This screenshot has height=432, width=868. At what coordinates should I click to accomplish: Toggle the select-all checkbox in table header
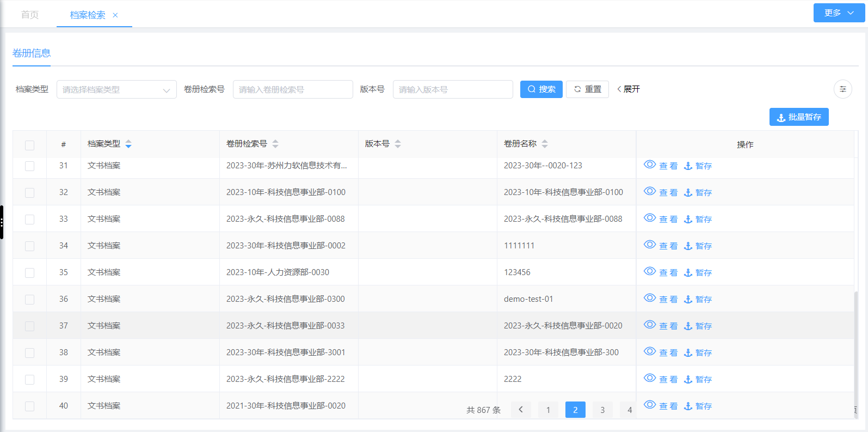[29, 145]
